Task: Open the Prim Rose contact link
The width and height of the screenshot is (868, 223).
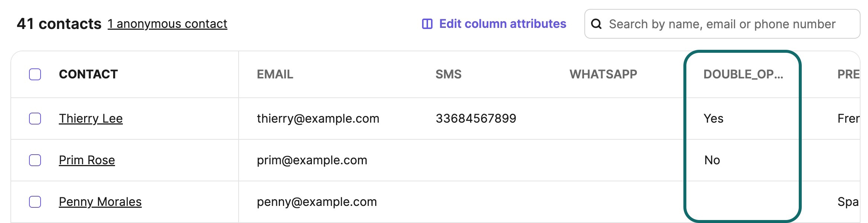Action: (x=87, y=160)
